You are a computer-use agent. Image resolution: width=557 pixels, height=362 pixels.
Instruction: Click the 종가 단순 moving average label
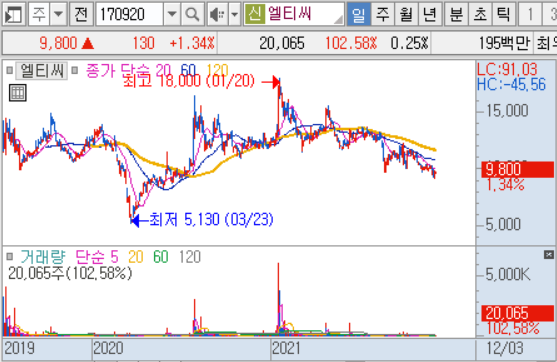[118, 70]
